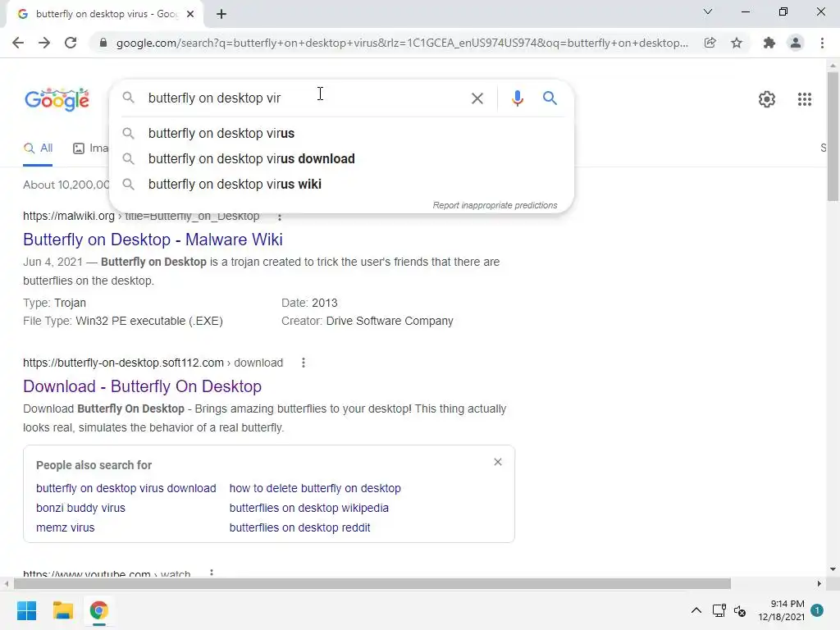This screenshot has height=630, width=840.
Task: Select suggestion 'butterfly on desktop virus wiki'
Action: coord(341,185)
